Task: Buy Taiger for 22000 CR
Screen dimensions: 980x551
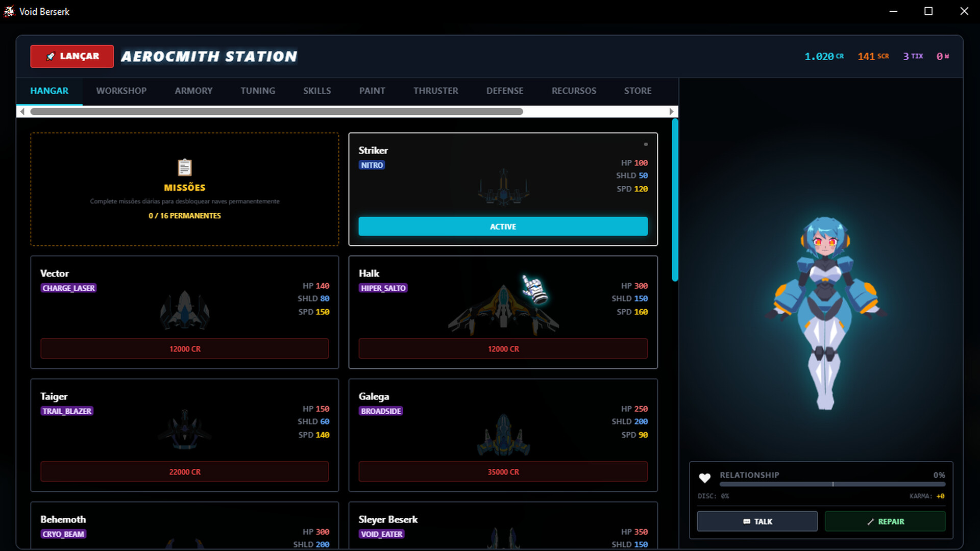Action: coord(185,472)
